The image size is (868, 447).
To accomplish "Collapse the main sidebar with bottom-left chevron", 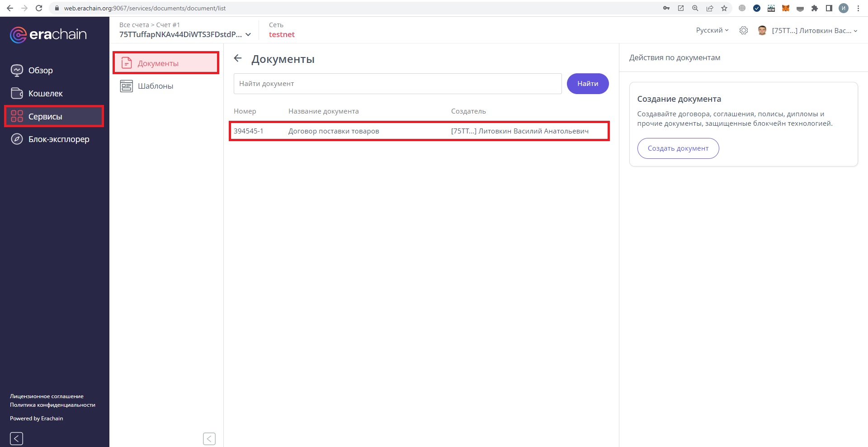I will (16, 438).
